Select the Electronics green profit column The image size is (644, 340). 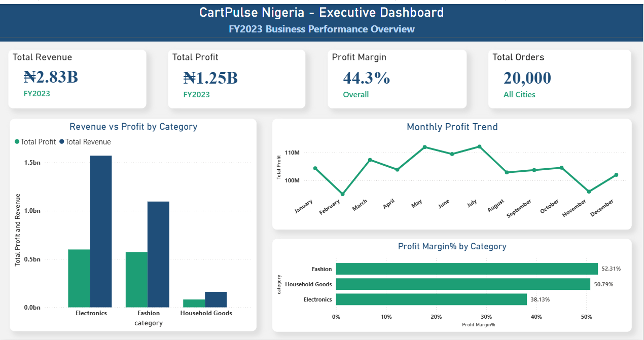coord(79,278)
